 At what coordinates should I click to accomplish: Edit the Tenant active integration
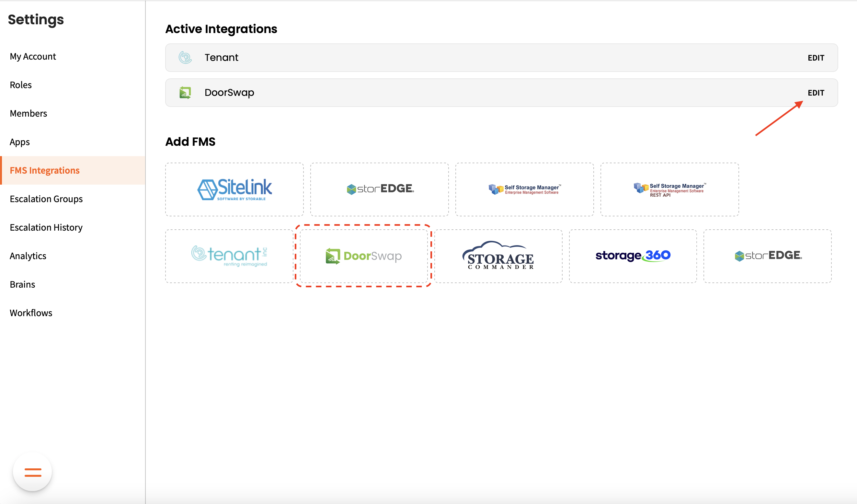point(816,58)
